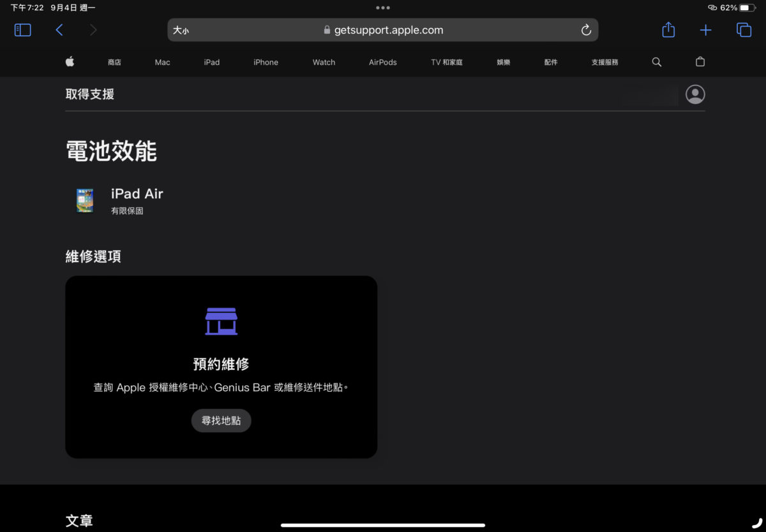Image resolution: width=766 pixels, height=532 pixels.
Task: Select the 有限保固 warranty text
Action: pyautogui.click(x=127, y=211)
